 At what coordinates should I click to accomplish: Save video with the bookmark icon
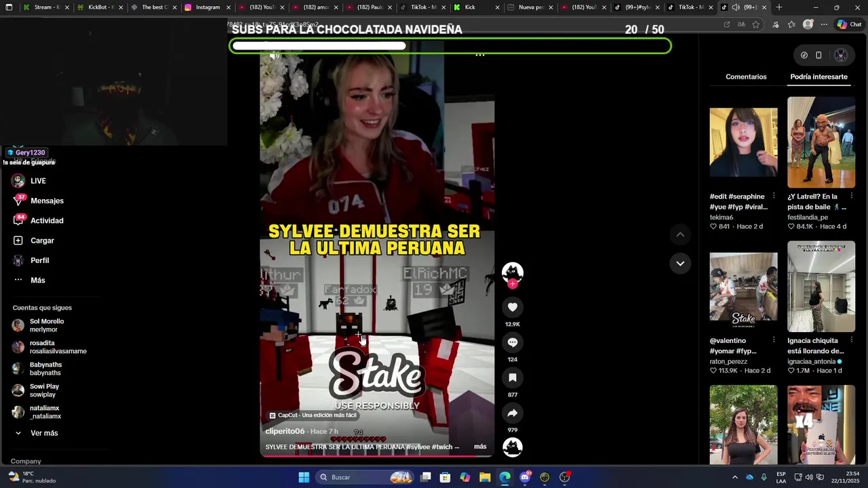[x=513, y=378]
